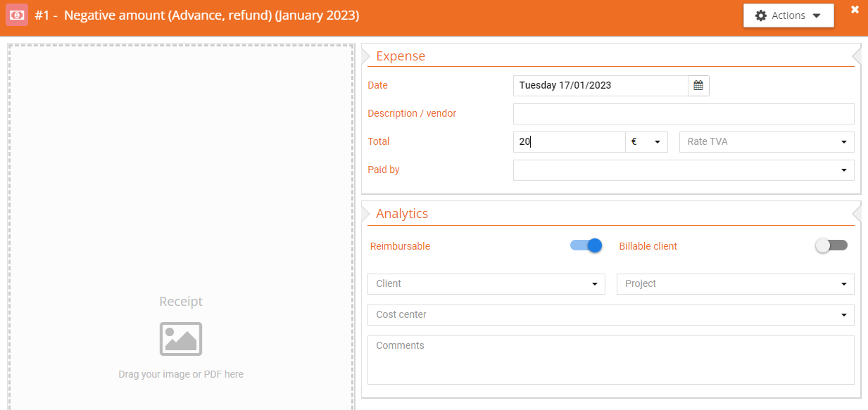Image resolution: width=868 pixels, height=410 pixels.
Task: Click the 'Billable client' label
Action: (648, 246)
